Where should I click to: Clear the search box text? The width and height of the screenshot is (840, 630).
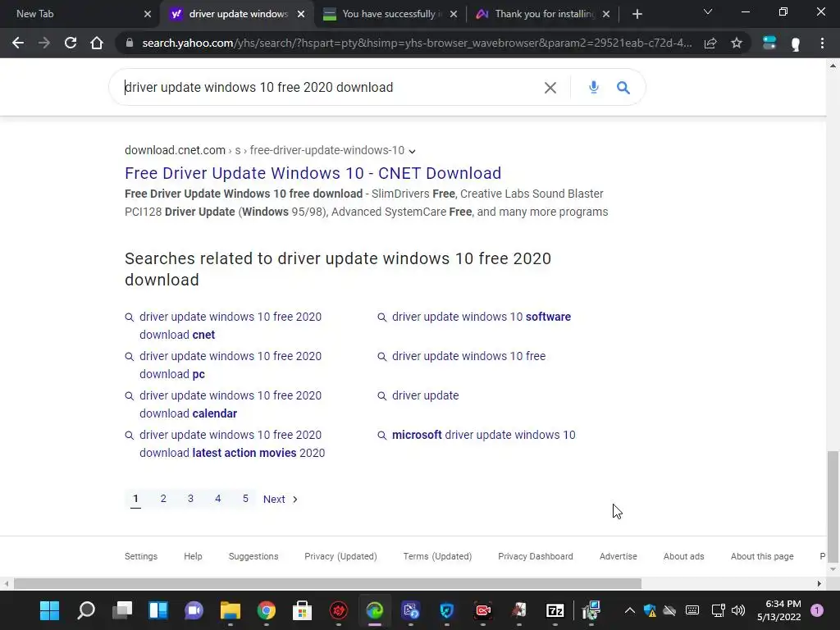pos(550,87)
